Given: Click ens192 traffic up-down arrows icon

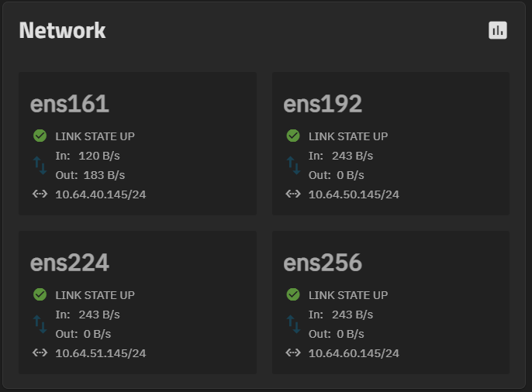Looking at the screenshot, I should (293, 165).
